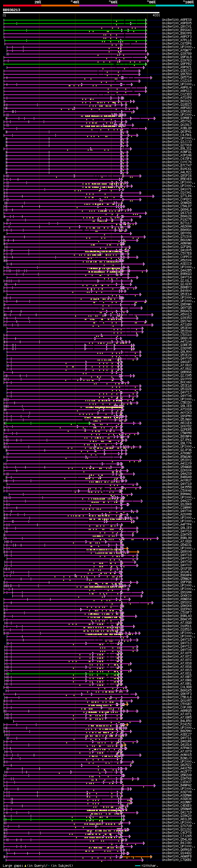Click the UniRef100_Q39763 label

(177, 60)
